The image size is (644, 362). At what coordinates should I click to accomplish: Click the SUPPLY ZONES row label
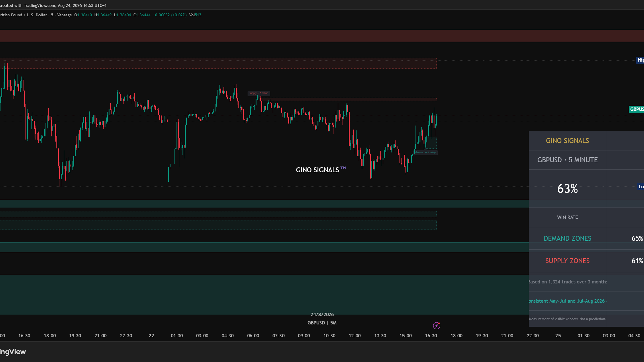coord(567,261)
